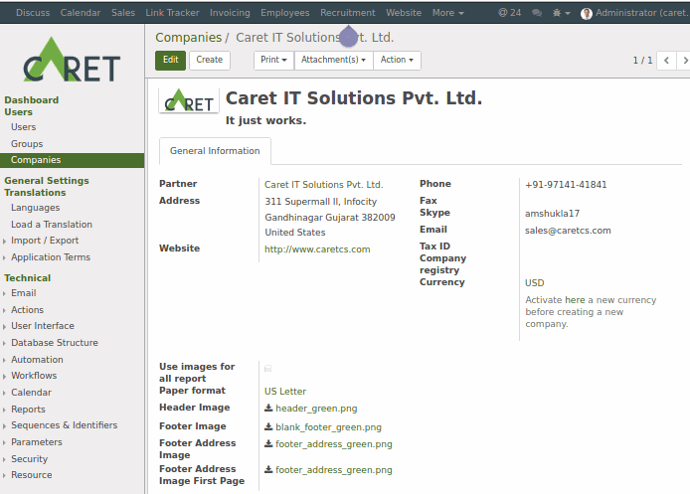Go to the next record arrow
Viewport: 690px width, 494px height.
(x=683, y=60)
